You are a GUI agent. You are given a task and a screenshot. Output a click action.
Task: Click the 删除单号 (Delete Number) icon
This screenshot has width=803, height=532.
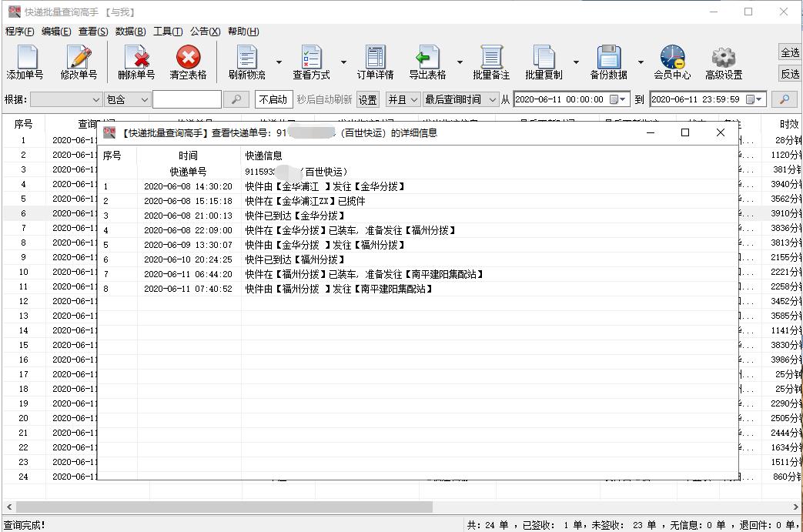(x=135, y=62)
